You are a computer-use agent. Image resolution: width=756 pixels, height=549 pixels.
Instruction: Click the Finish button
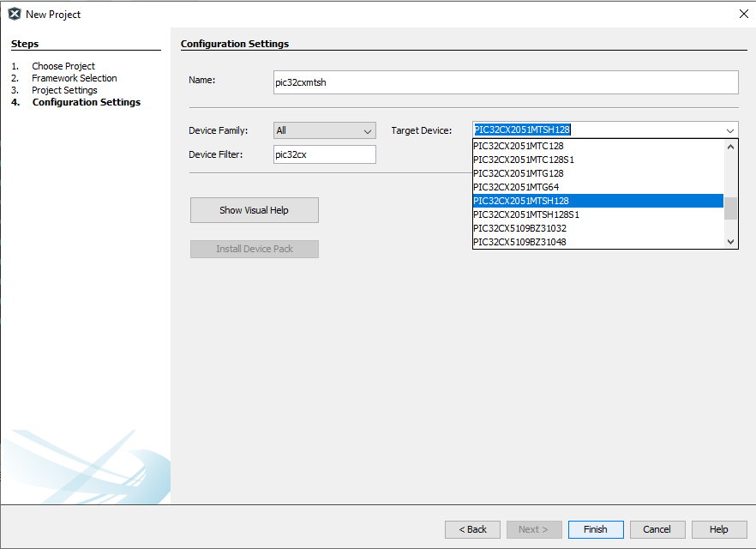[596, 530]
